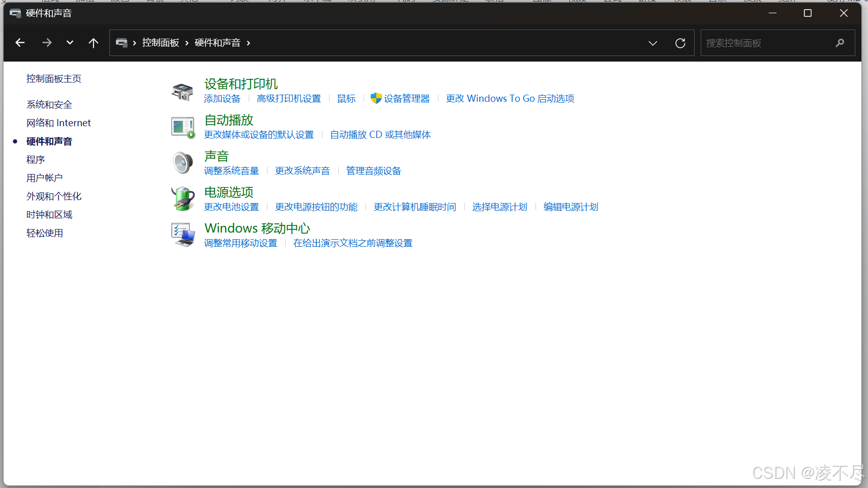
Task: Click 编辑电源计划 link
Action: coord(571,207)
